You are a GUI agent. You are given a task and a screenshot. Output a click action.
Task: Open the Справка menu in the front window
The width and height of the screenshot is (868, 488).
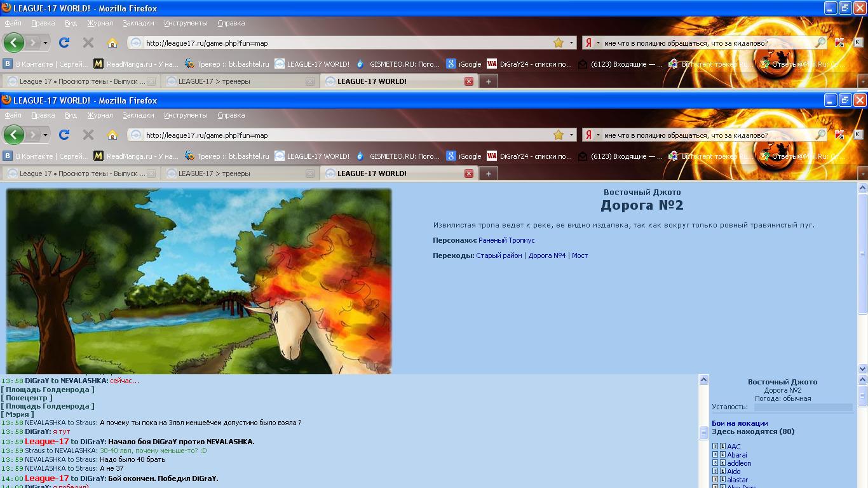pos(231,115)
